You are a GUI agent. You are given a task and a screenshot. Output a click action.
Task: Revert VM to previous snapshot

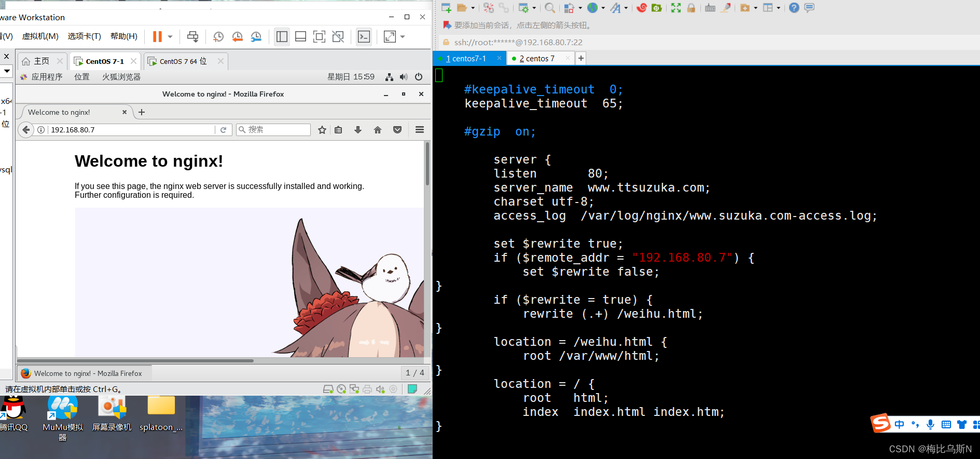237,36
